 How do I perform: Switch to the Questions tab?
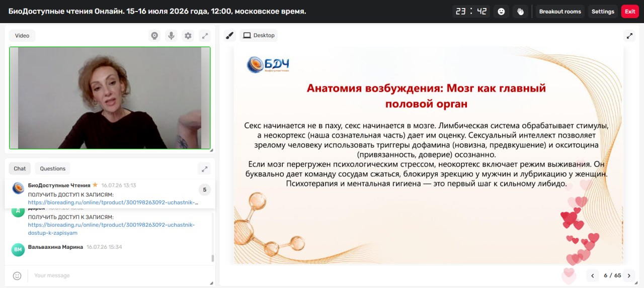(53, 168)
